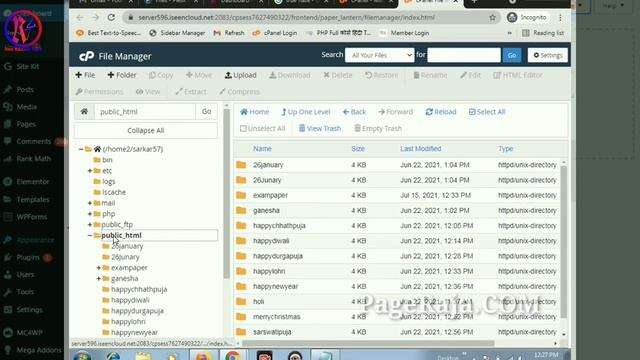Create a new folder with Folder button
The image size is (640, 360).
[x=122, y=75]
